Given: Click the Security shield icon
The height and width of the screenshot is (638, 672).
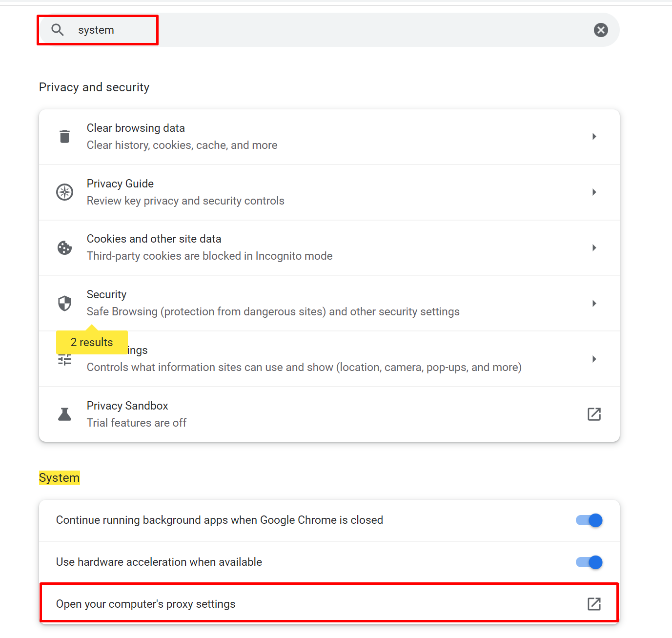Looking at the screenshot, I should [64, 303].
